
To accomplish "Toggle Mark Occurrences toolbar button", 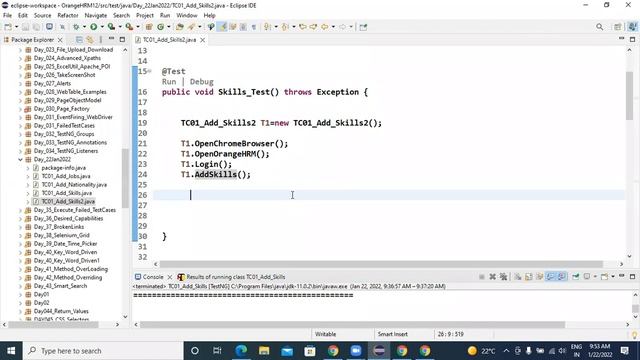I will [222, 27].
